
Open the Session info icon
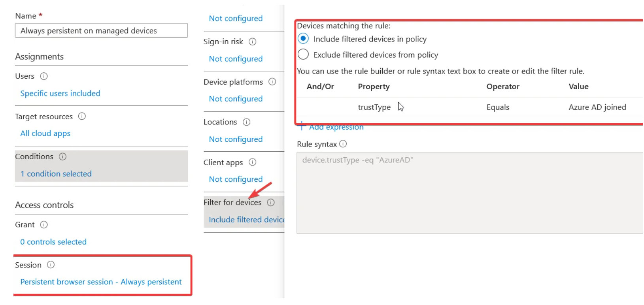[x=51, y=265]
